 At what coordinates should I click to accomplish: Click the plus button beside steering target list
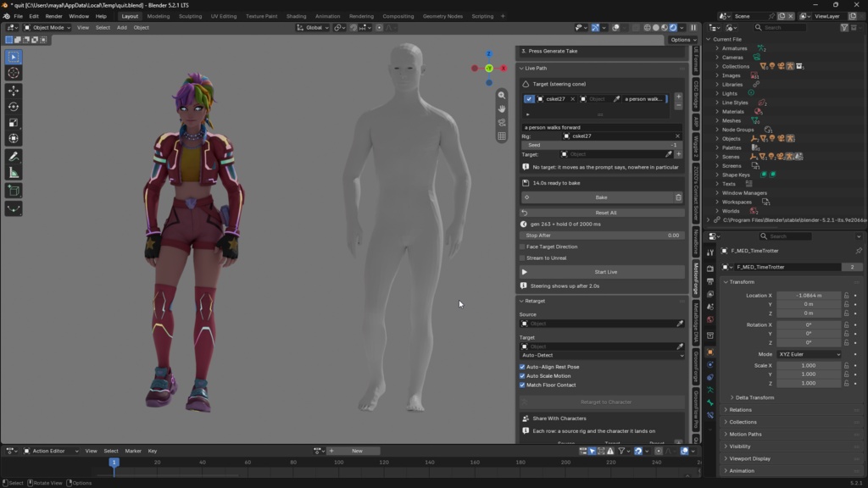679,97
